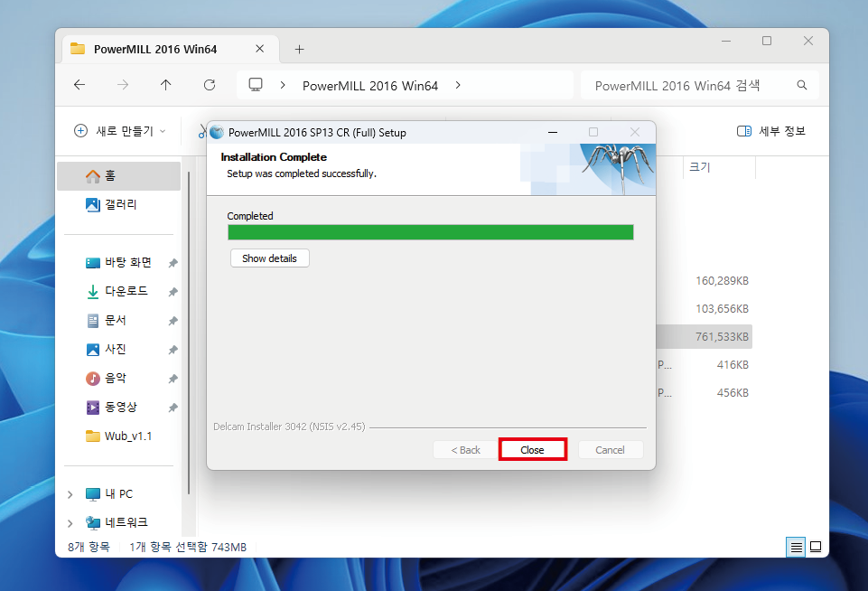This screenshot has width=868, height=591.
Task: Maximize the File Explorer window
Action: point(767,41)
